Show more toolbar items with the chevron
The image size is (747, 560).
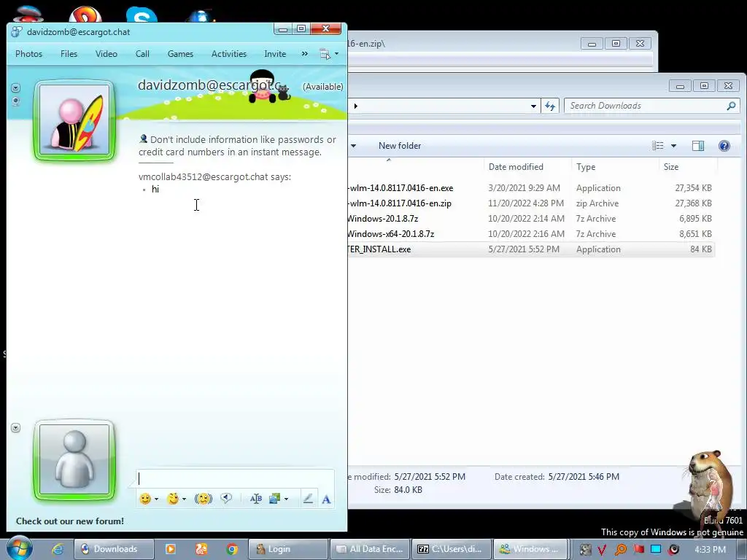(304, 54)
